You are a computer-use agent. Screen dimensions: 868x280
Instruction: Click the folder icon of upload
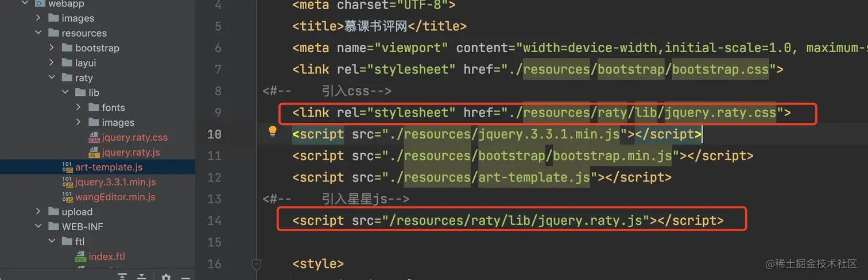click(53, 212)
